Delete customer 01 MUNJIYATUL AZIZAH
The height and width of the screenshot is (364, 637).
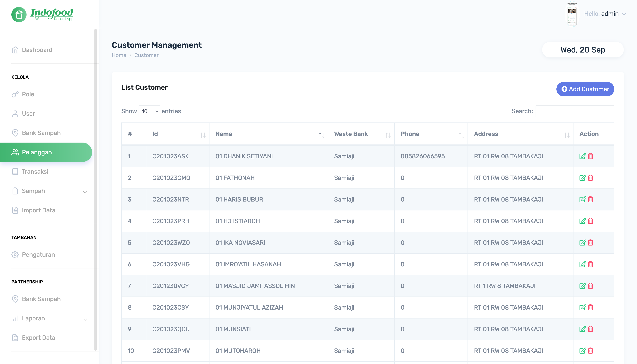[x=591, y=308]
